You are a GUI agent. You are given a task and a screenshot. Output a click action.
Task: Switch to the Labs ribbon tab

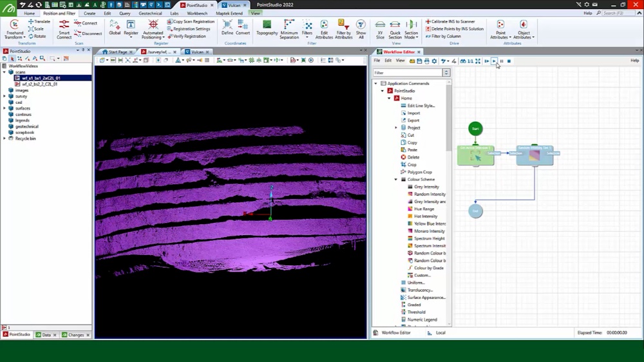point(174,13)
